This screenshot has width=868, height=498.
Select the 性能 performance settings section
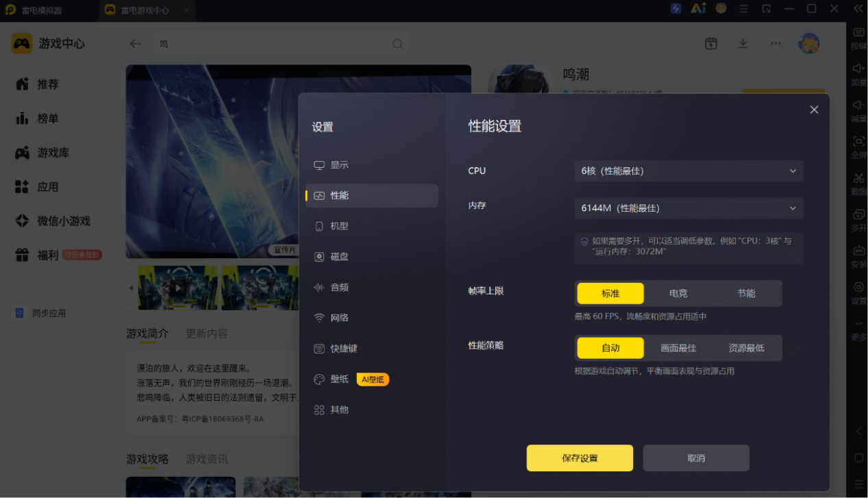click(x=372, y=195)
